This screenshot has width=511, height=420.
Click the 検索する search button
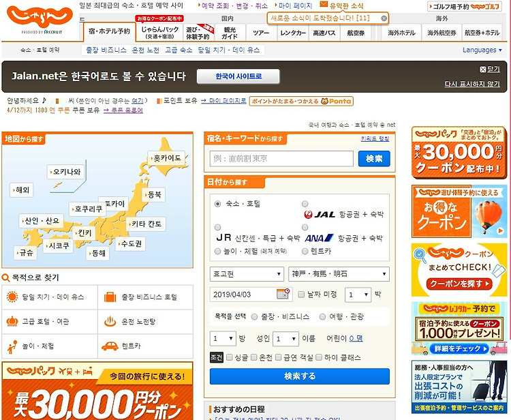[x=300, y=376]
